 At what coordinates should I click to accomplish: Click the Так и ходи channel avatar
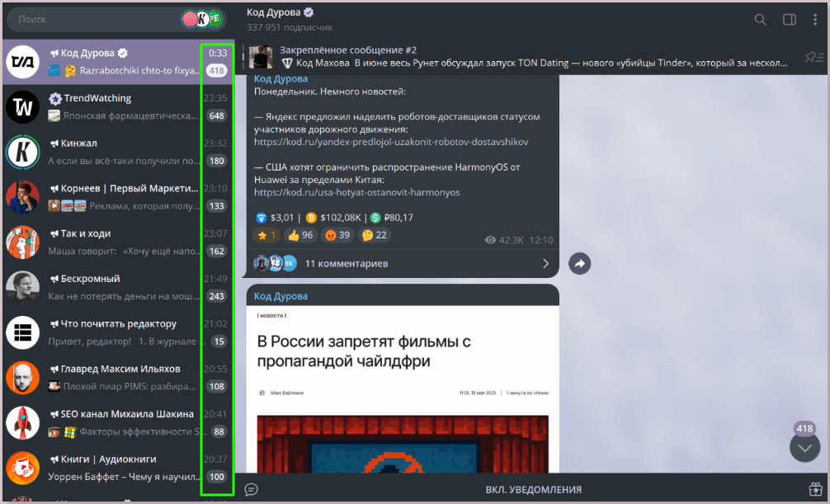pos(23,243)
